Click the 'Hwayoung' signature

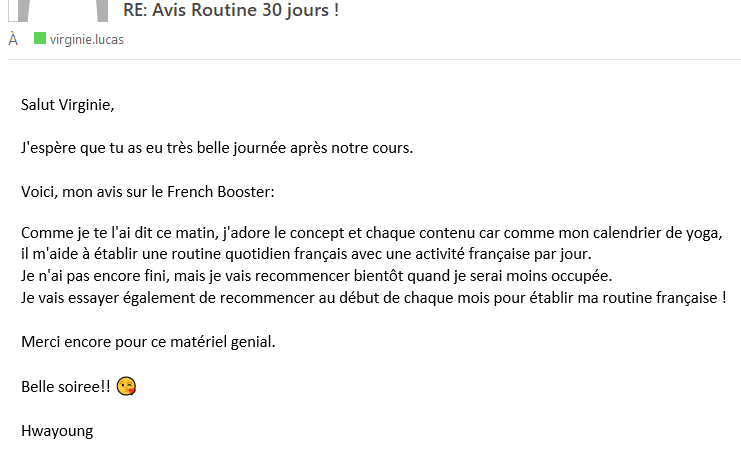click(x=56, y=431)
